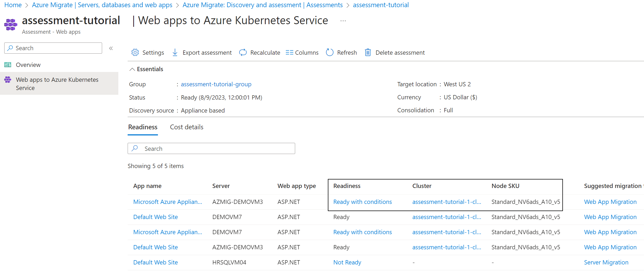Switch to the Cost details tab

pos(186,127)
